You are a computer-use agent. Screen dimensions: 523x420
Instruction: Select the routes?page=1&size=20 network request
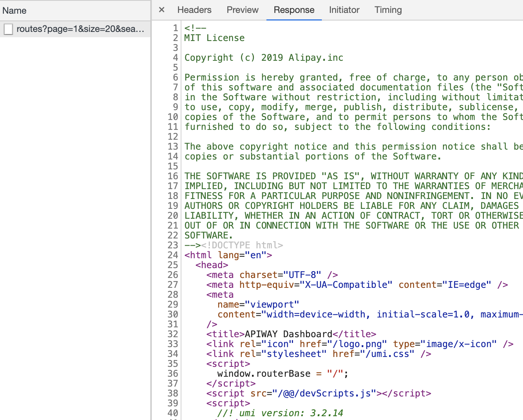coord(76,29)
